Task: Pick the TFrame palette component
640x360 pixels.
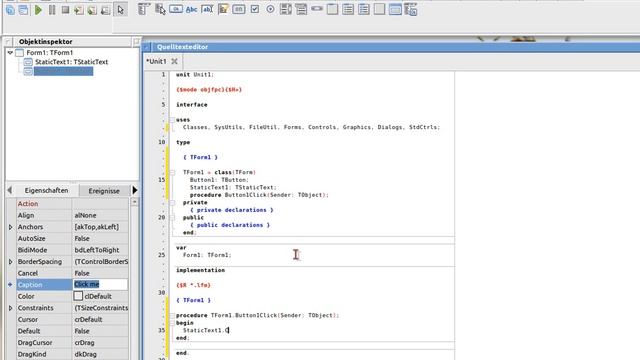Action: pyautogui.click(x=395, y=9)
